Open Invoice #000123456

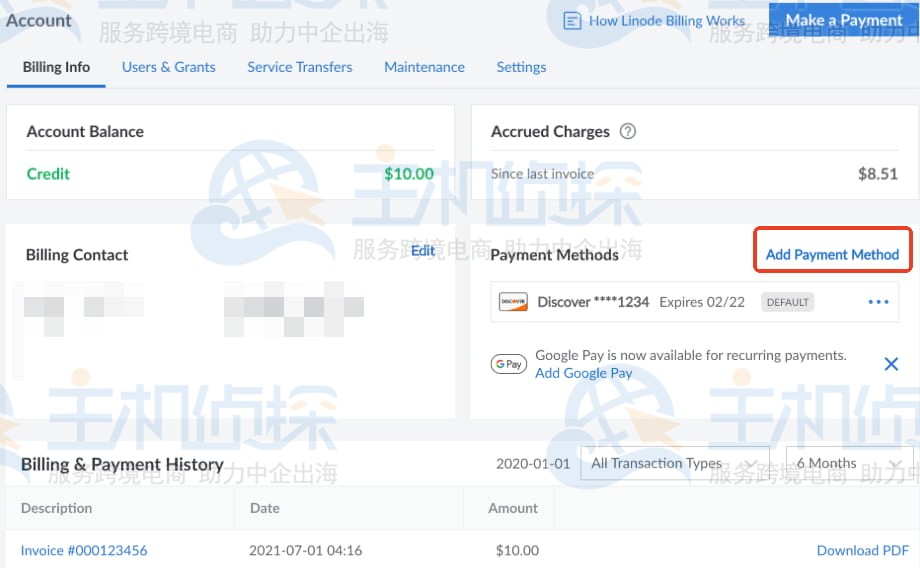pyautogui.click(x=84, y=550)
